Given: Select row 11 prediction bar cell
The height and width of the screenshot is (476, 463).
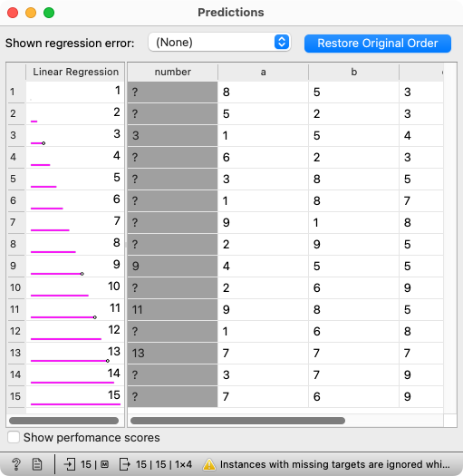Looking at the screenshot, I should tap(75, 310).
